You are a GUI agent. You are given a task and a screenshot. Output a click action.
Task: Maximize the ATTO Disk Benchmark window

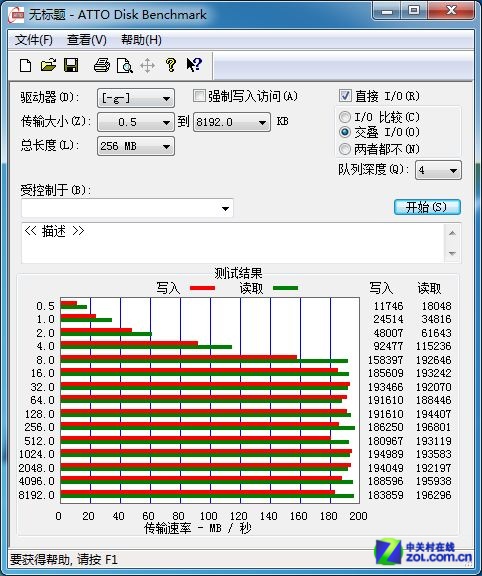[414, 11]
